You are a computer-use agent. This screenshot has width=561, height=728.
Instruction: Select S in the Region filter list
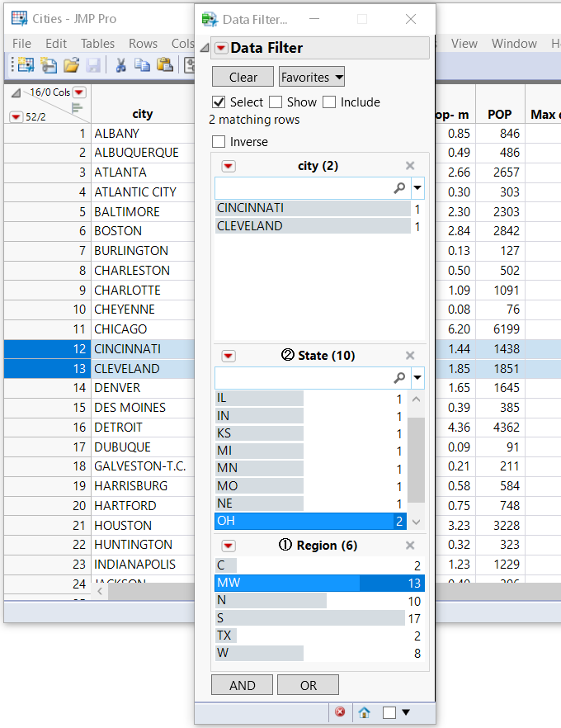click(319, 618)
